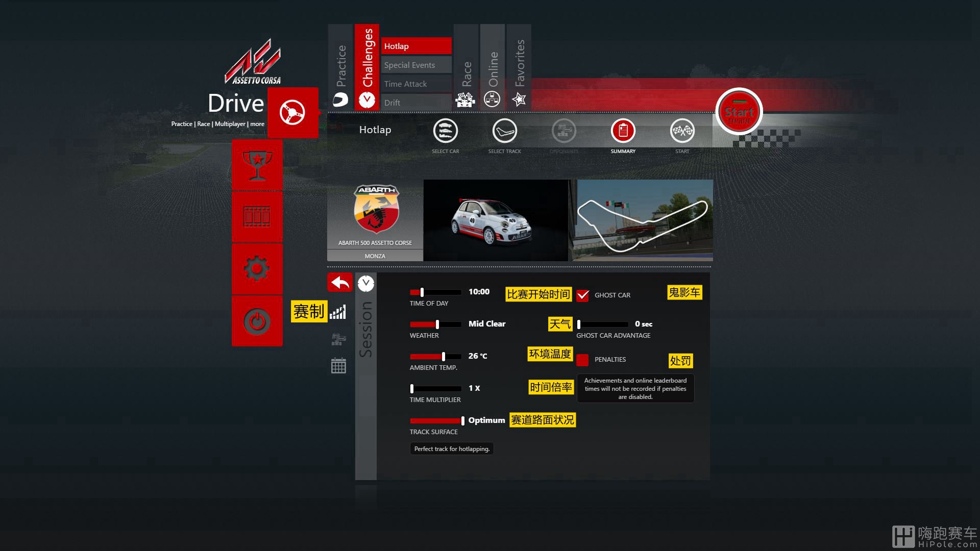Adjust the Ghost Car Advantage slider
This screenshot has width=980, height=551.
pyautogui.click(x=602, y=324)
